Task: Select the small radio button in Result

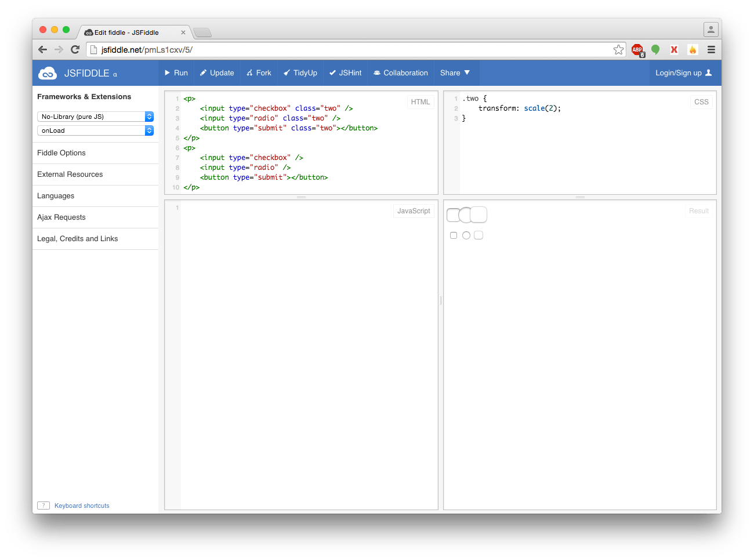Action: [466, 235]
